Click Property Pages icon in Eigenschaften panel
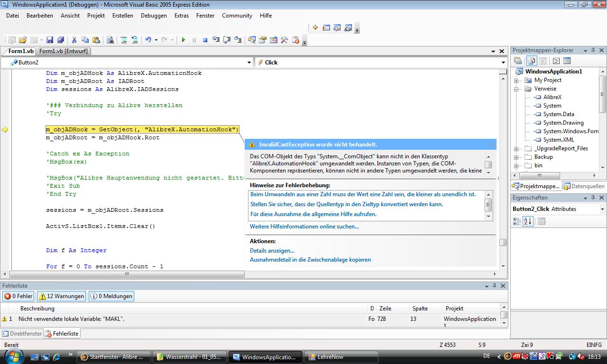Viewport: 607px width, 364px height. click(542, 221)
